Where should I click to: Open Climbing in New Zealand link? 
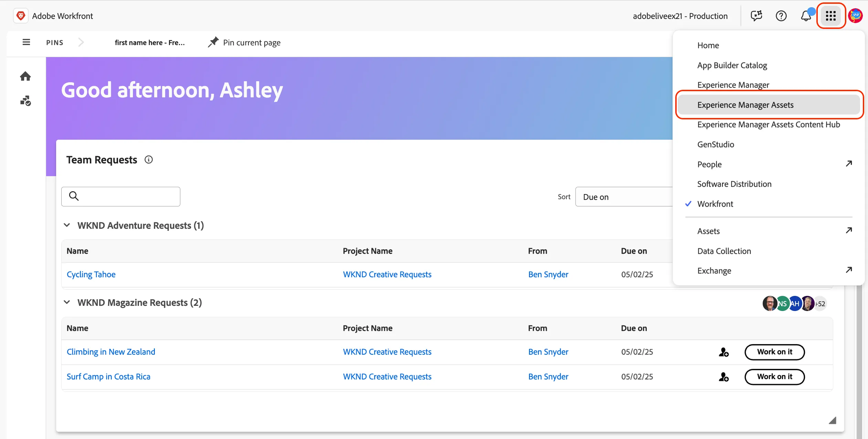pyautogui.click(x=111, y=352)
